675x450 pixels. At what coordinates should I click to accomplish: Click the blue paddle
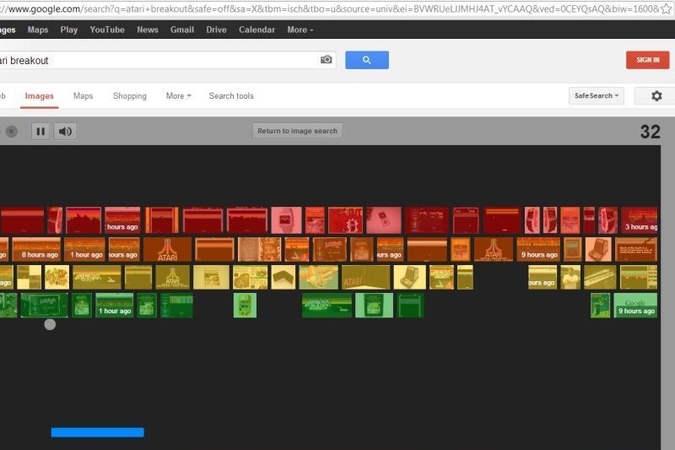(x=98, y=432)
